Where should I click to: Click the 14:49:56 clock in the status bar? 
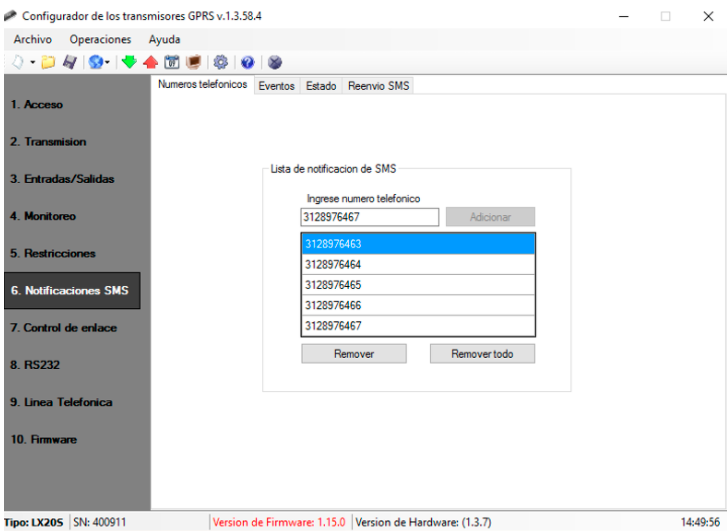tap(700, 523)
